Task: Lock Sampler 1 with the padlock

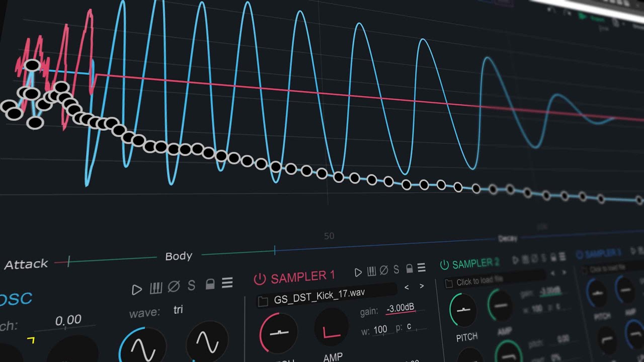Action: pyautogui.click(x=410, y=269)
